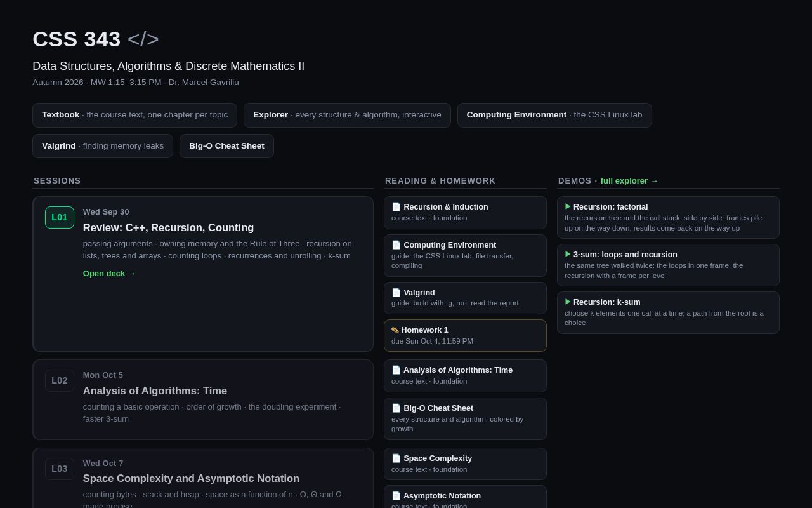
Task: Click the 3-sum demo description text
Action: pyautogui.click(x=653, y=271)
